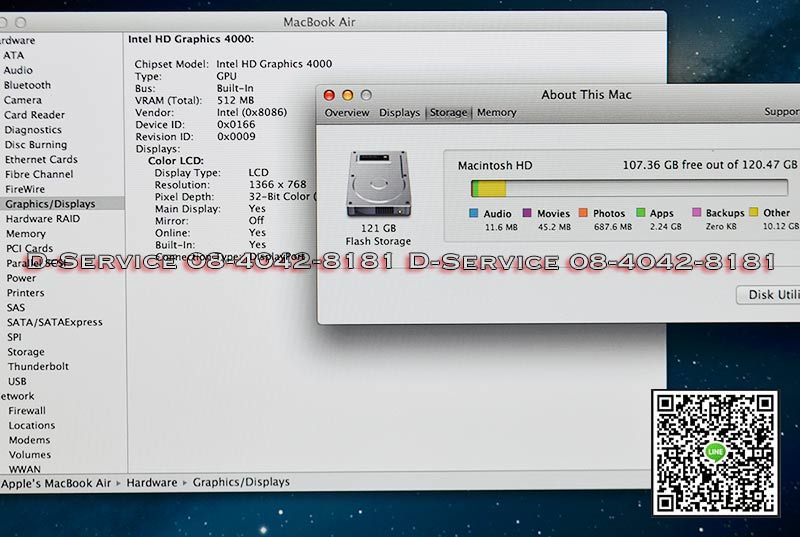
Task: Click the green Apps legend swatch
Action: [640, 213]
